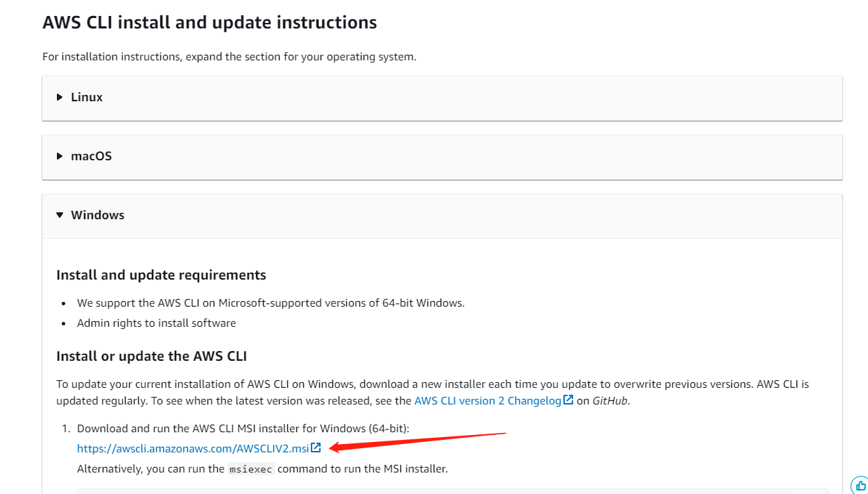Click the macOS section title
This screenshot has width=868, height=494.
91,156
